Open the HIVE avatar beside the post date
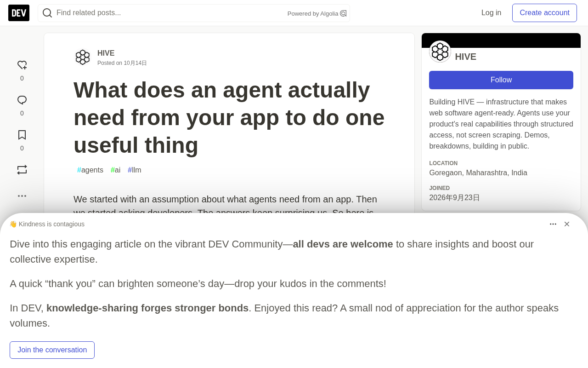 tap(83, 57)
